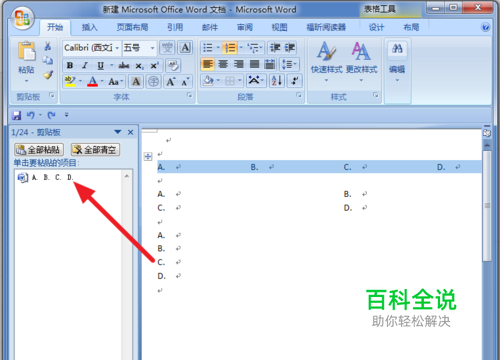Justify the paragraph text

point(254,64)
